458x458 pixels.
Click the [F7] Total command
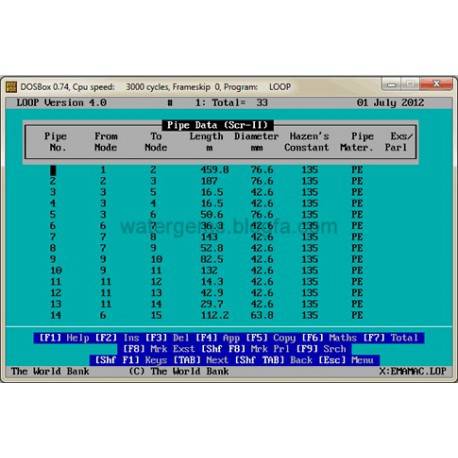click(x=390, y=338)
